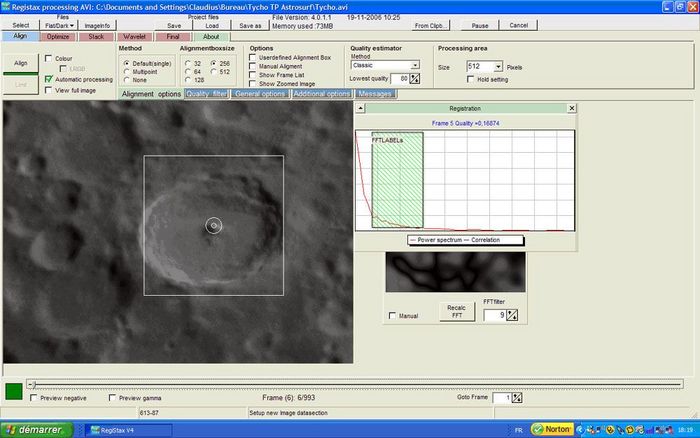
Task: Open General options sub-tab
Action: (x=260, y=94)
